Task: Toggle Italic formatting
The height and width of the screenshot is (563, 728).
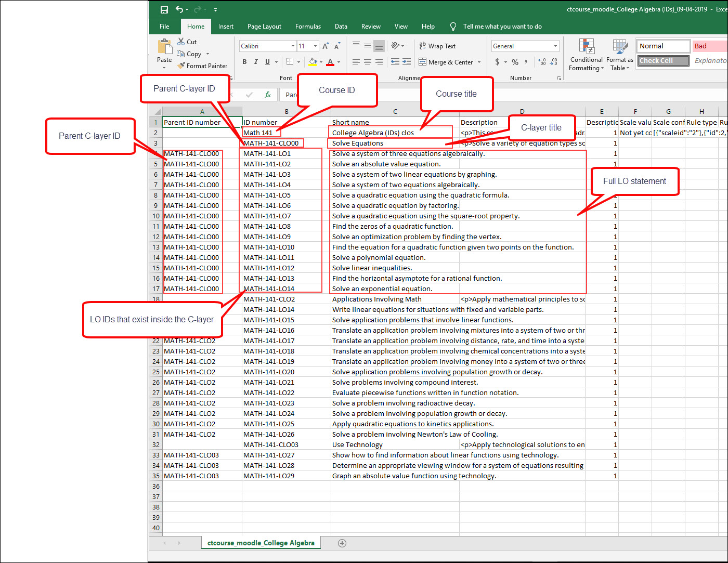Action: [x=256, y=62]
